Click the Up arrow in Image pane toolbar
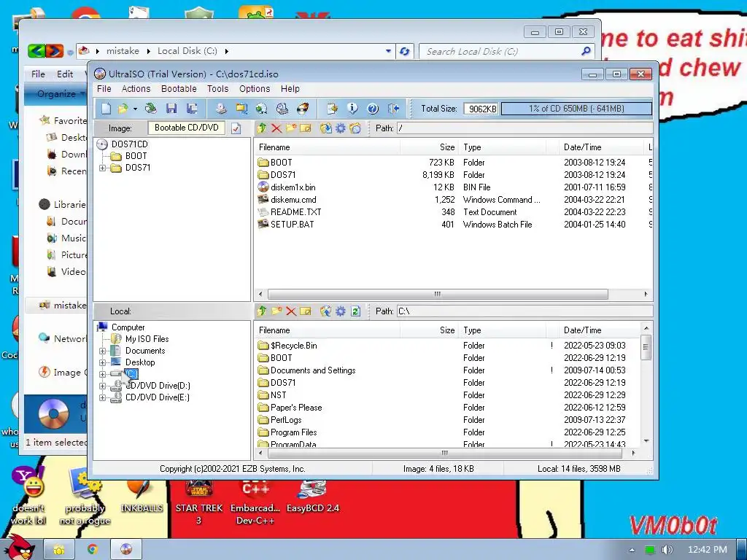The height and width of the screenshot is (560, 747). click(x=262, y=128)
